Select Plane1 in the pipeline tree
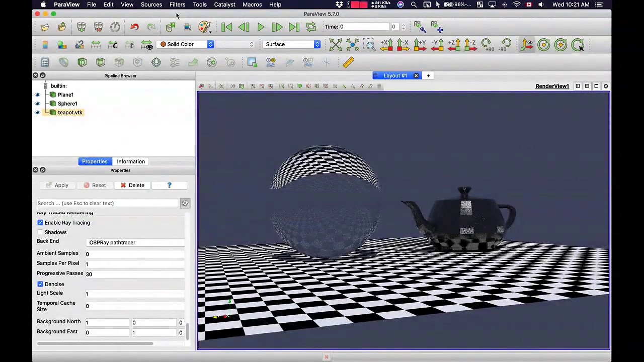Viewport: 644px width, 362px height. [x=65, y=95]
